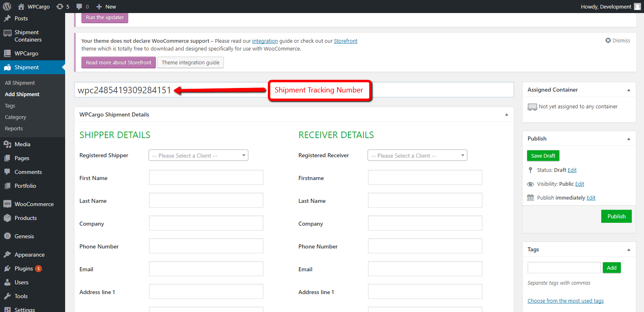Click the Settings sidebar icon

click(x=7, y=310)
